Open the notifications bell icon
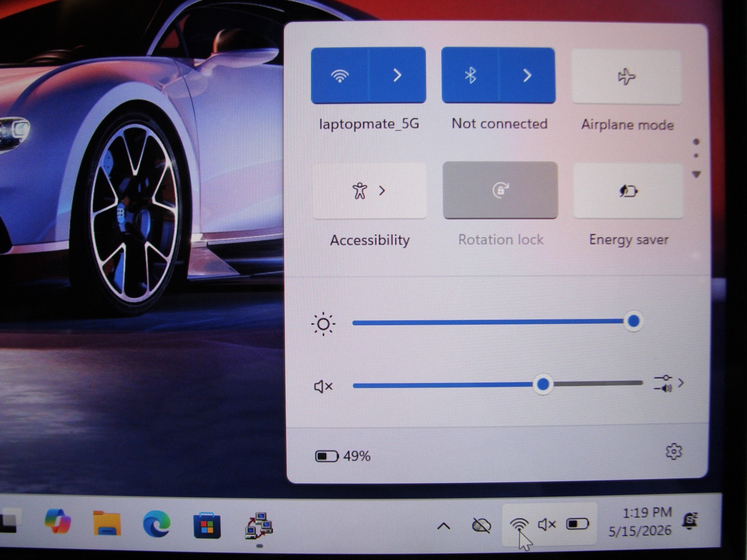This screenshot has height=560, width=747. coord(691,520)
